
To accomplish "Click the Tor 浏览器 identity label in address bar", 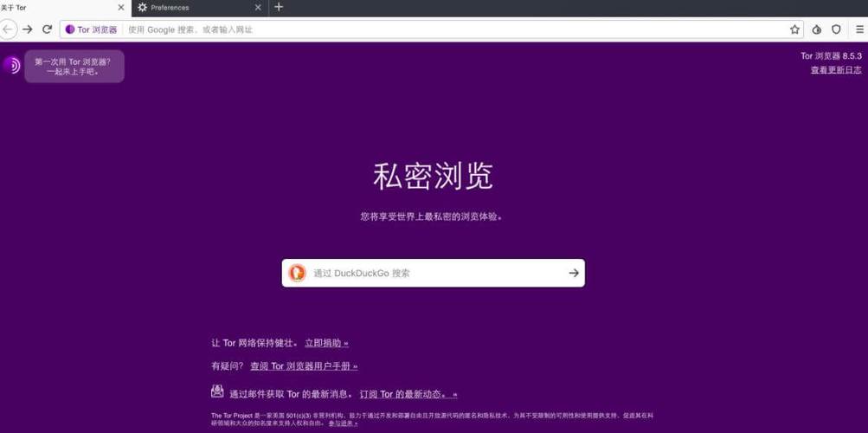I will (x=97, y=30).
